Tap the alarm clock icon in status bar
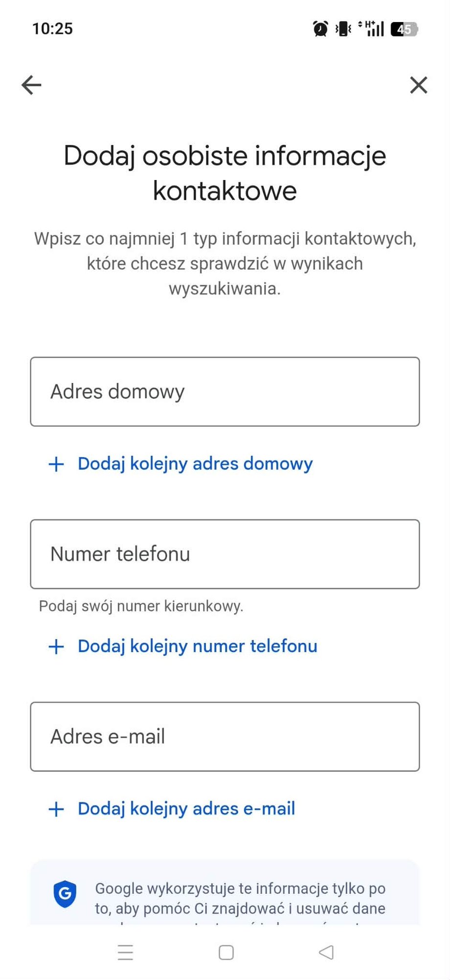450x980 pixels. click(319, 28)
